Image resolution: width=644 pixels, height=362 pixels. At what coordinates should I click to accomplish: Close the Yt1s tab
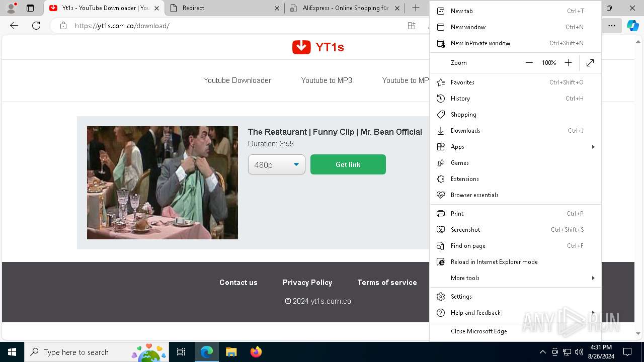[157, 8]
